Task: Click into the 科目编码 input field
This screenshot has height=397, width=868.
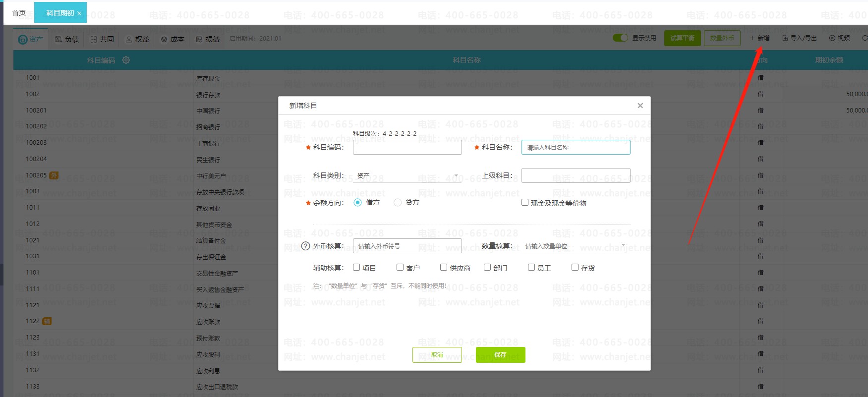Action: click(407, 147)
